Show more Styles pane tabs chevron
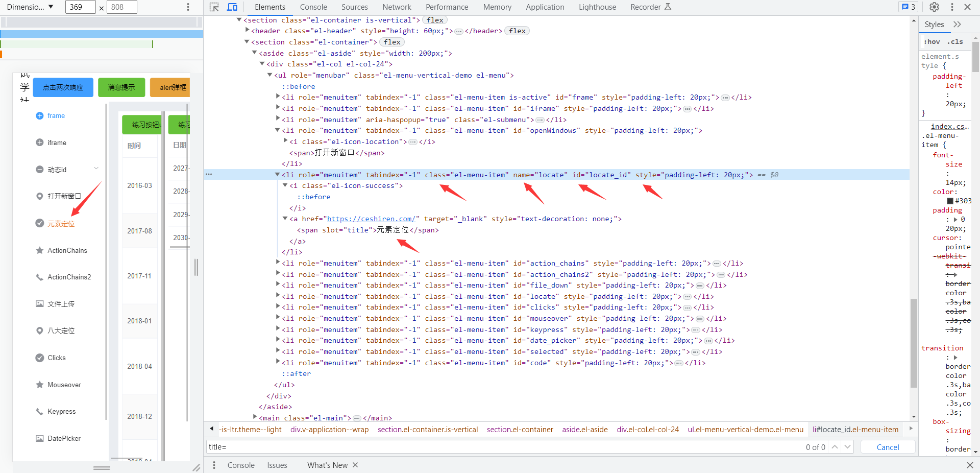This screenshot has height=473, width=980. [x=957, y=24]
